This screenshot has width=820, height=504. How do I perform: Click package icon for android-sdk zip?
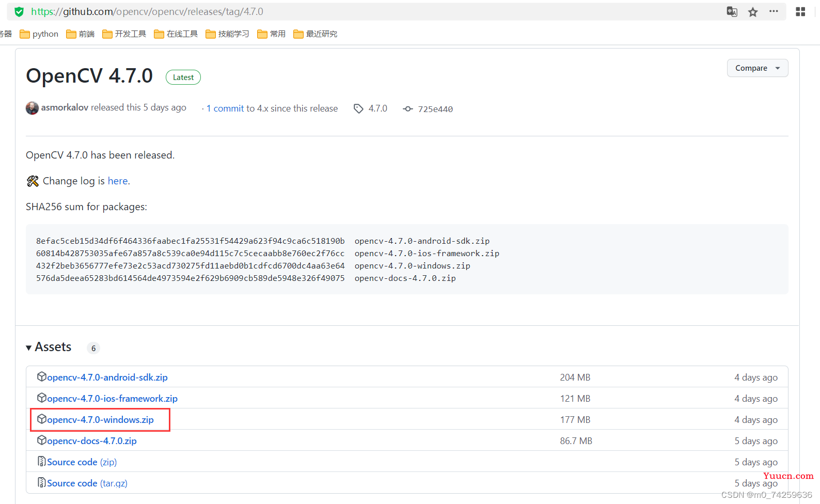click(x=42, y=376)
